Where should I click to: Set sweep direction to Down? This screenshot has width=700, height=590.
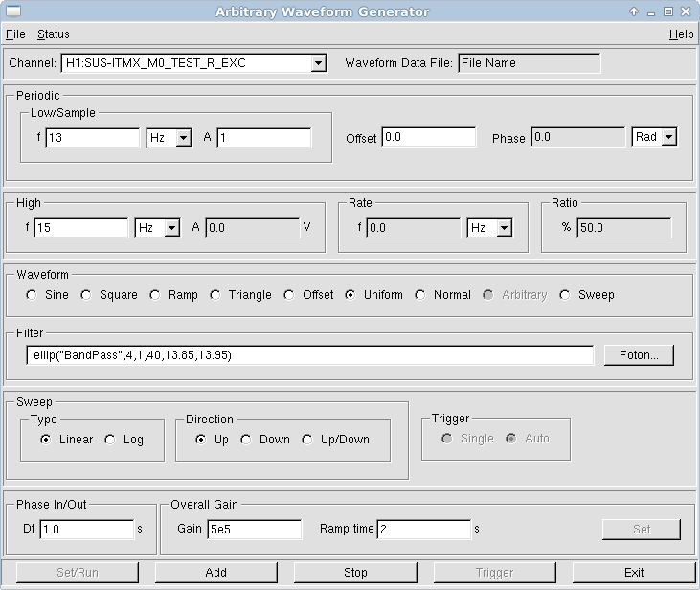point(245,440)
